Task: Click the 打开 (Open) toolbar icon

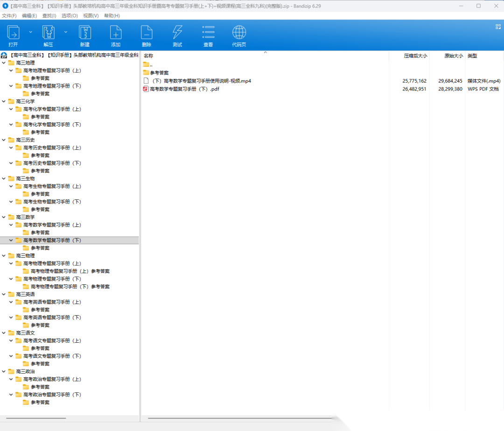Action: point(13,33)
